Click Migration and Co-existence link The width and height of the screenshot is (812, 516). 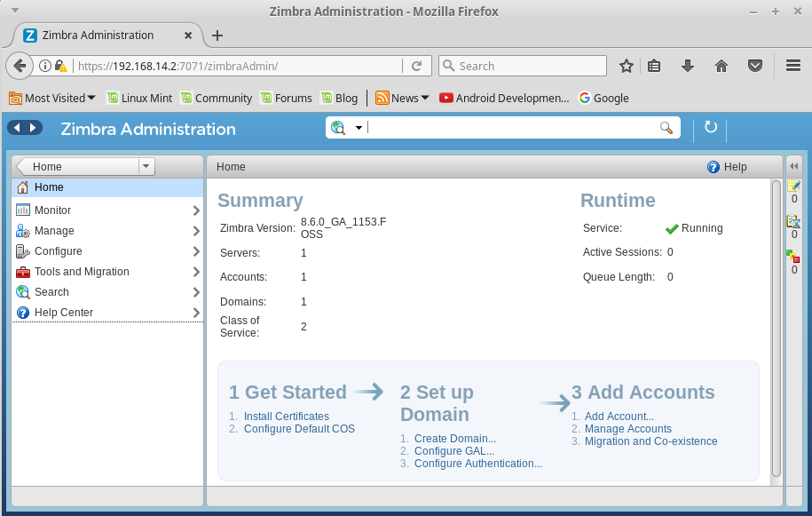coord(651,441)
